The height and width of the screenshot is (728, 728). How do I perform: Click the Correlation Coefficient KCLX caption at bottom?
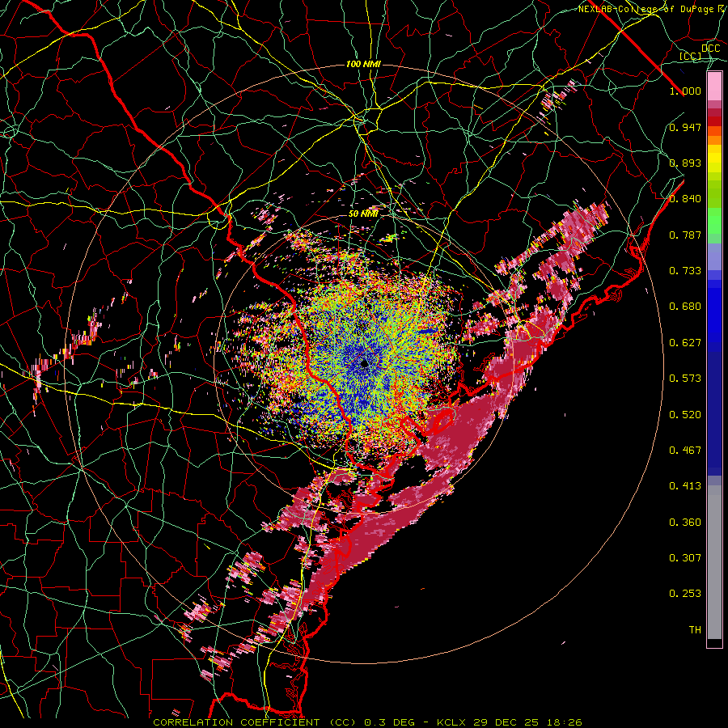[367, 722]
